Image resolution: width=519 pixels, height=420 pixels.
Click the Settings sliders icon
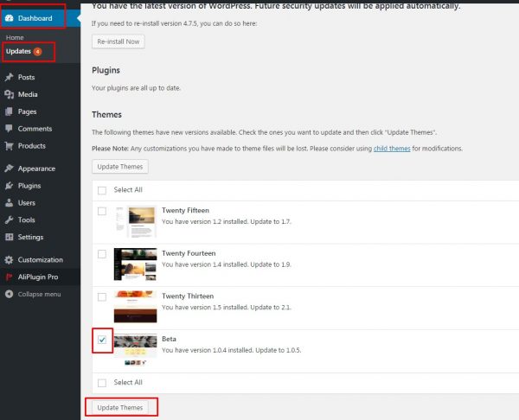click(x=10, y=237)
